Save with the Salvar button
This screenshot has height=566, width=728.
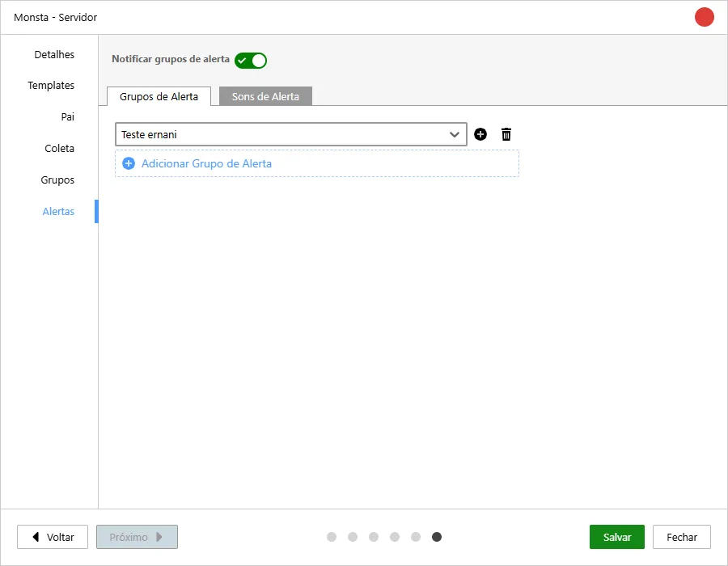point(616,537)
